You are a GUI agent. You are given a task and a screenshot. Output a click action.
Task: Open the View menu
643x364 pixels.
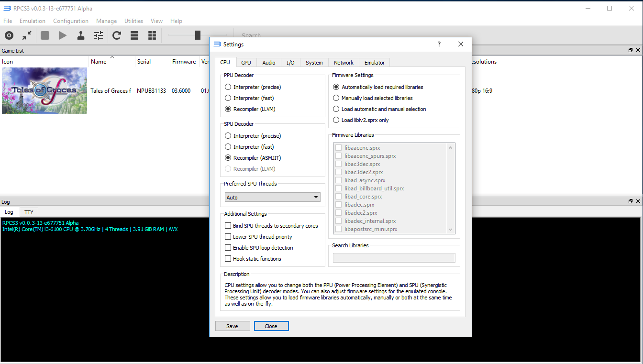pyautogui.click(x=156, y=21)
